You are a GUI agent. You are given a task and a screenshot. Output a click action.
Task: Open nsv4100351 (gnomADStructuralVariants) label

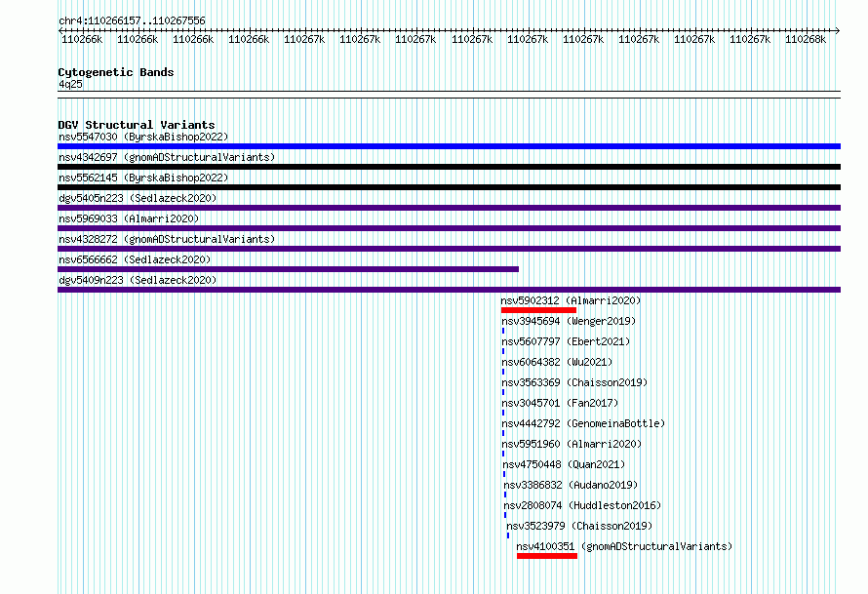[624, 546]
